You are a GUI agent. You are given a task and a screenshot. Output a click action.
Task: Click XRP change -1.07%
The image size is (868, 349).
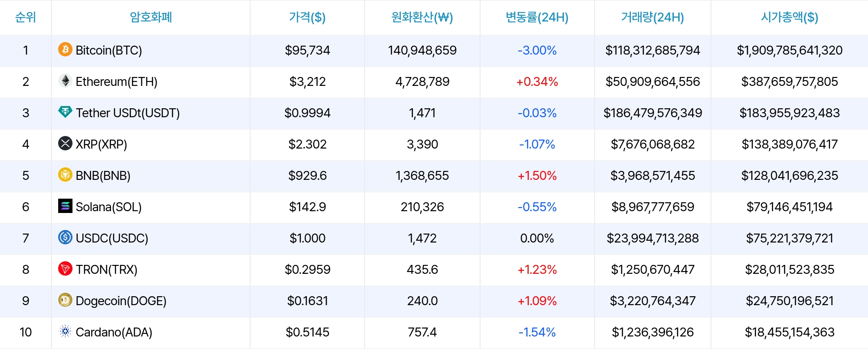coord(537,144)
